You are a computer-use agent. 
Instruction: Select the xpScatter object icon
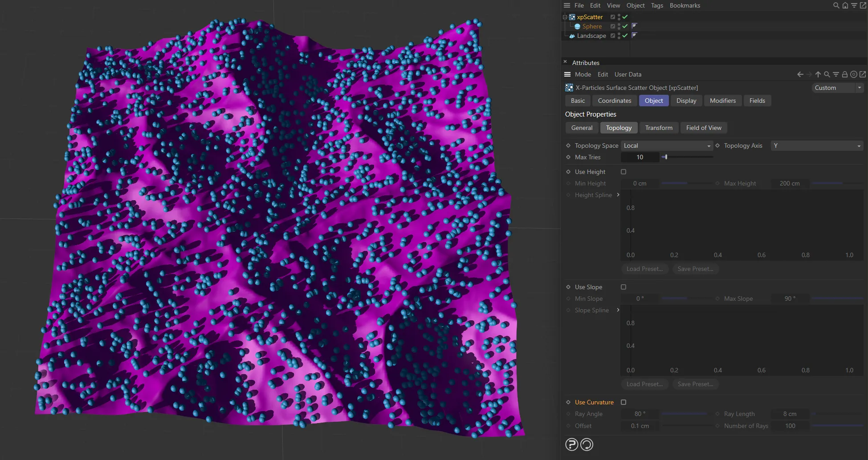(x=571, y=17)
